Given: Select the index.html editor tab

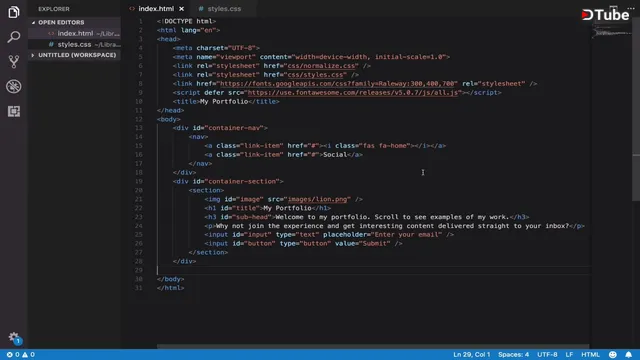Looking at the screenshot, I should [156, 9].
